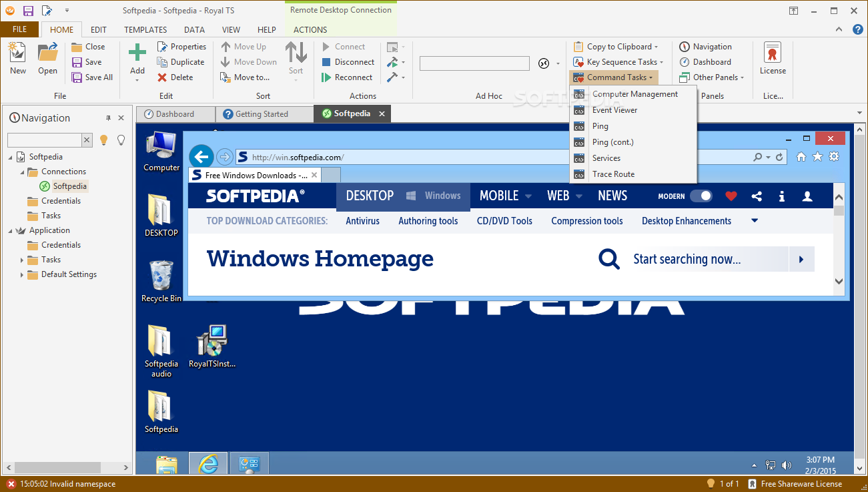Viewport: 868px width, 492px height.
Task: Click the browser back arrow in remote session
Action: click(x=201, y=157)
